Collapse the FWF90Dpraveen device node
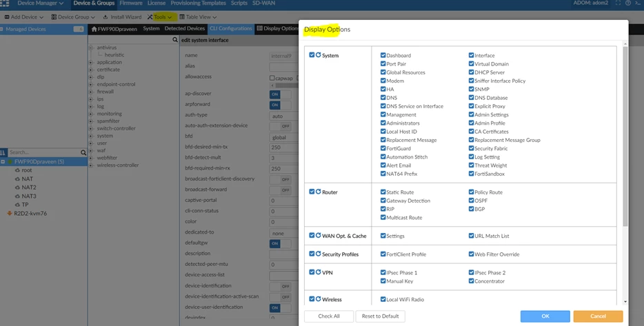Screen dimensions: 644x326 click(3, 161)
